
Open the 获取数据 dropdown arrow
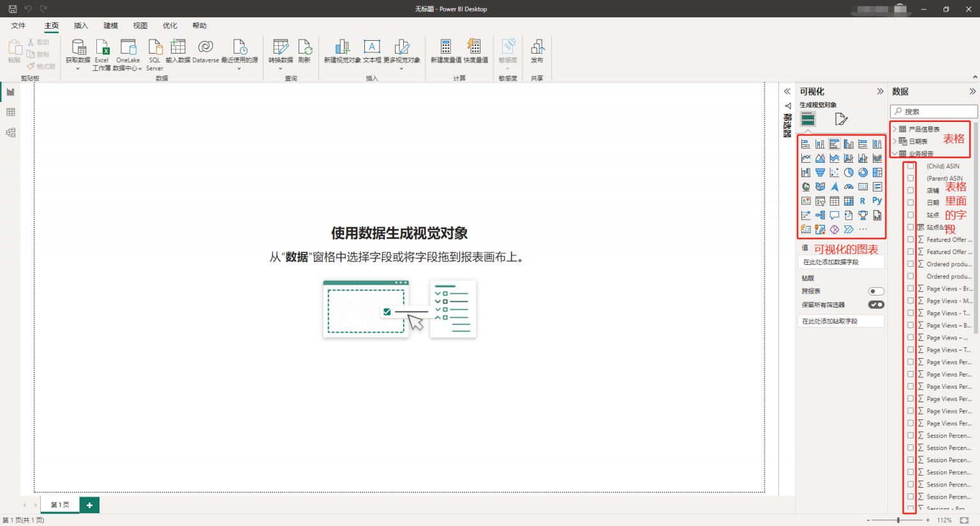pos(78,68)
